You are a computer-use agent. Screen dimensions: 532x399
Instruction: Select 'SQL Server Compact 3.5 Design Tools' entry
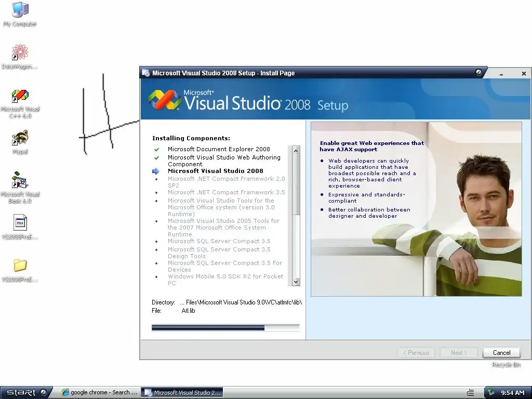219,253
